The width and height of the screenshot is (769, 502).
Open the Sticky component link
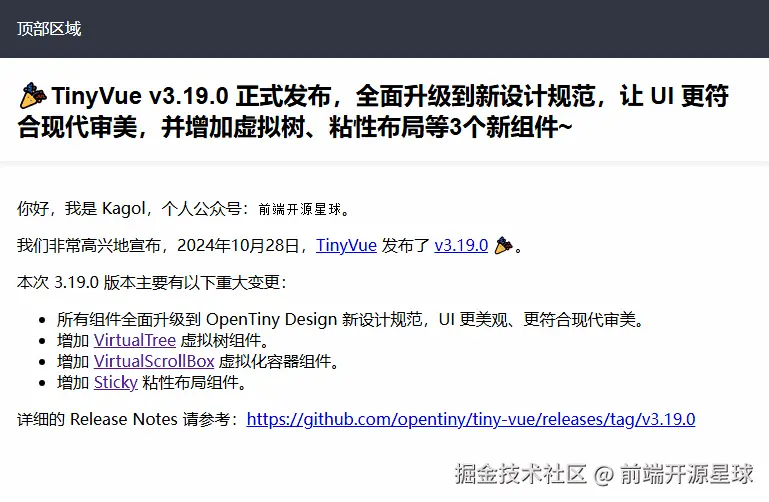tap(116, 382)
